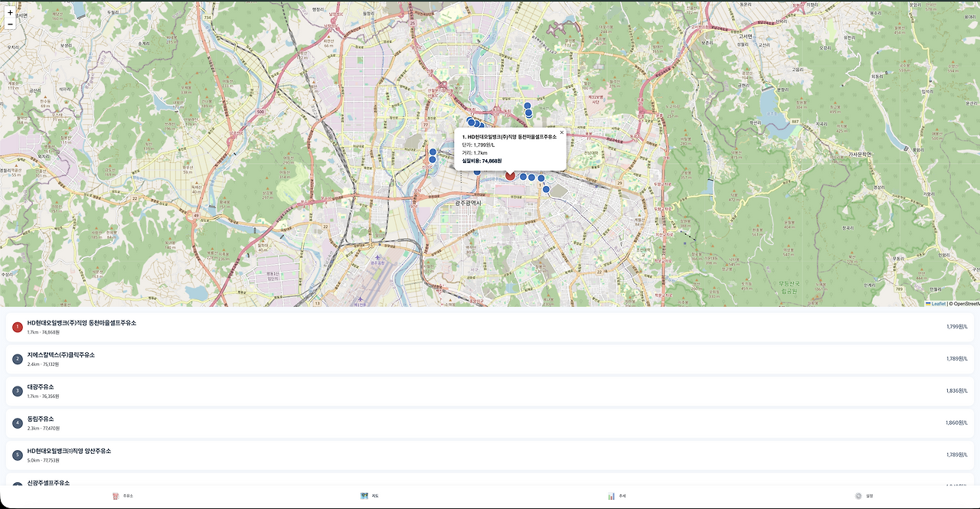Click 실질비용: 74,868원 line in popup

482,161
